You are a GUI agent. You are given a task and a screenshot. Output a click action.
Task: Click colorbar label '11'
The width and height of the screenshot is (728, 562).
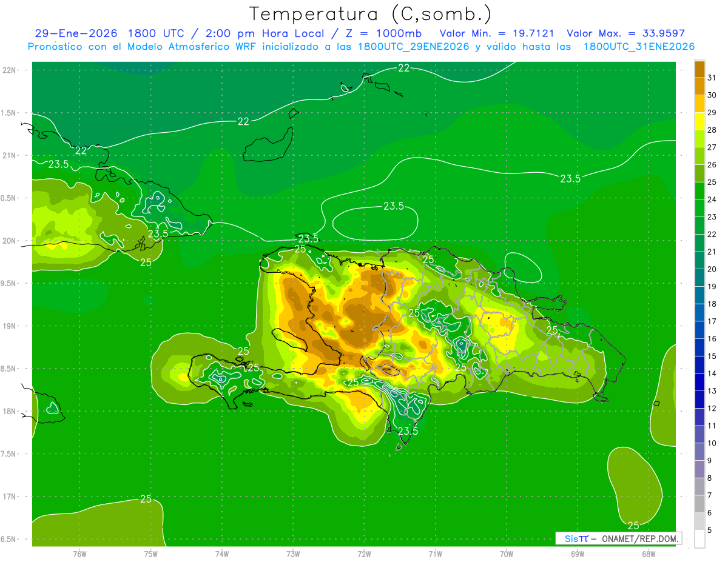coord(712,426)
